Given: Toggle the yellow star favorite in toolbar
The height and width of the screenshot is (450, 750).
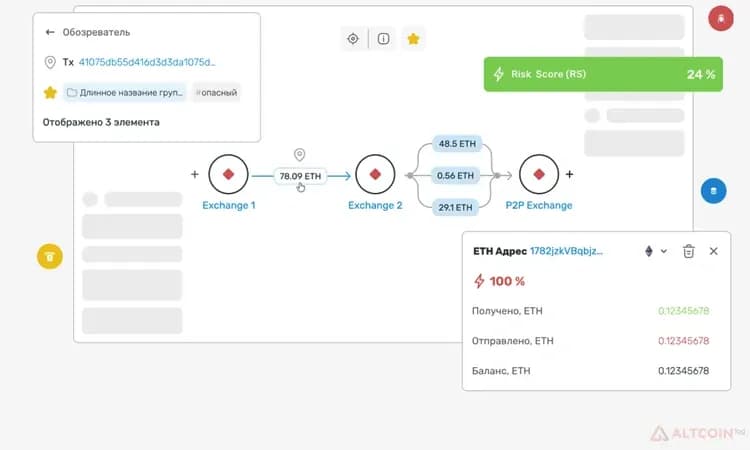Looking at the screenshot, I should 413,39.
